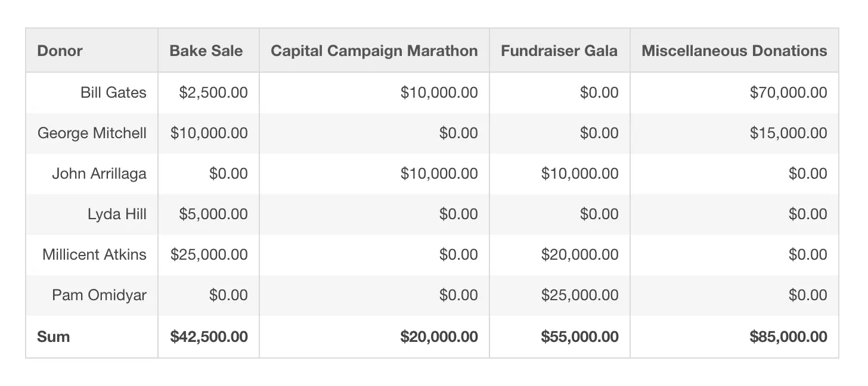Image resolution: width=868 pixels, height=386 pixels.
Task: Click Bill Gates' $70,000.00 miscellaneous donation
Action: (788, 92)
